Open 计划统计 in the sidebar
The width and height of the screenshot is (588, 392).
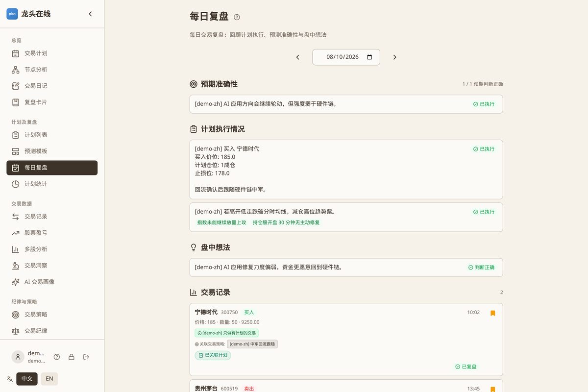(x=52, y=184)
